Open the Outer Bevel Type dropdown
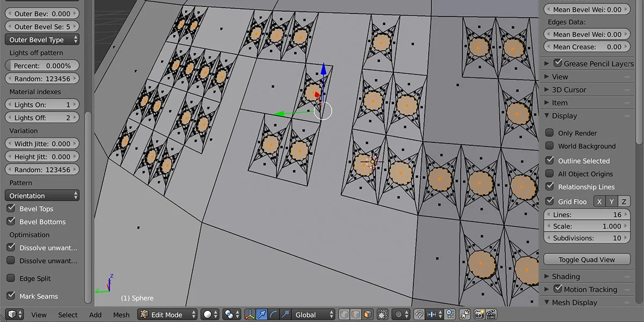 point(42,39)
